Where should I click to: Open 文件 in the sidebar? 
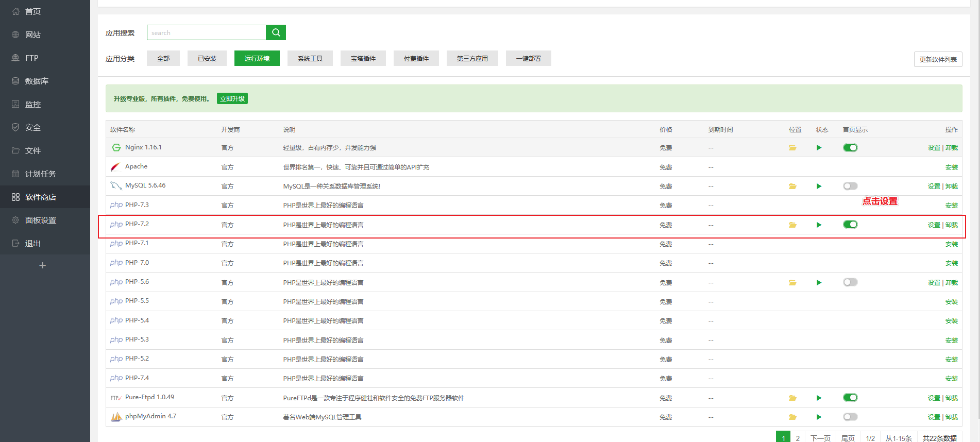tap(45, 150)
